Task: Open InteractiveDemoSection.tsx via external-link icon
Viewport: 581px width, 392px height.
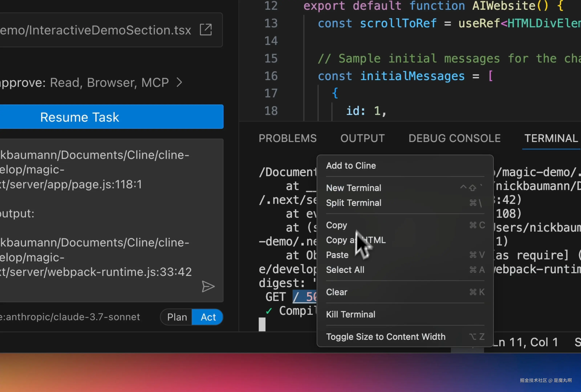Action: [206, 30]
